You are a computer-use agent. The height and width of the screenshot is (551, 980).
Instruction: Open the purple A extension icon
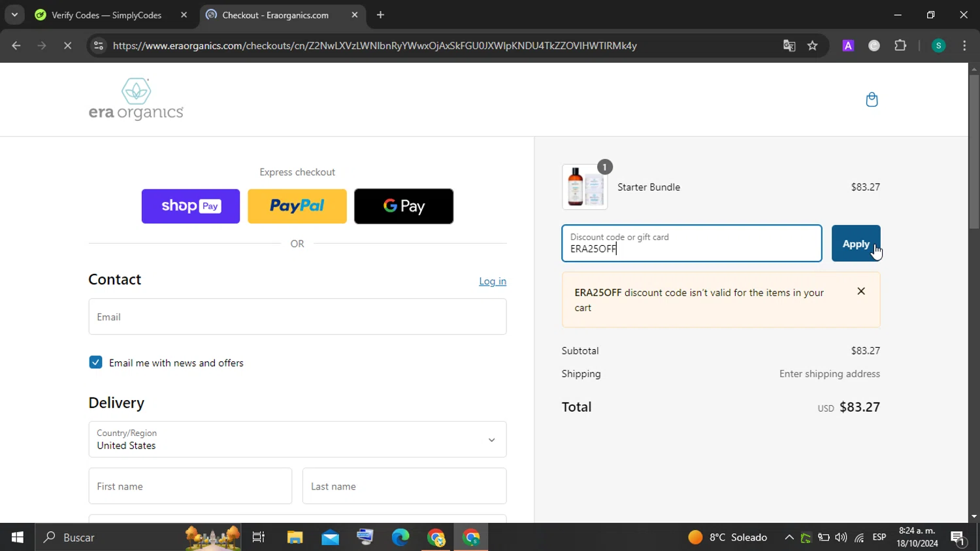coord(848,46)
